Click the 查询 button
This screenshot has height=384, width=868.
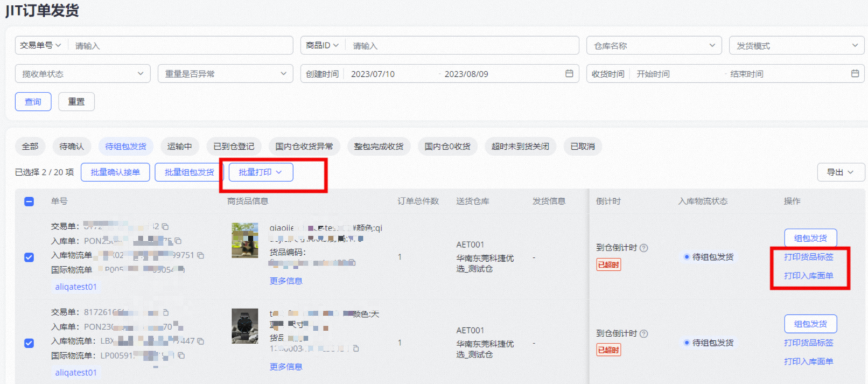pyautogui.click(x=33, y=102)
